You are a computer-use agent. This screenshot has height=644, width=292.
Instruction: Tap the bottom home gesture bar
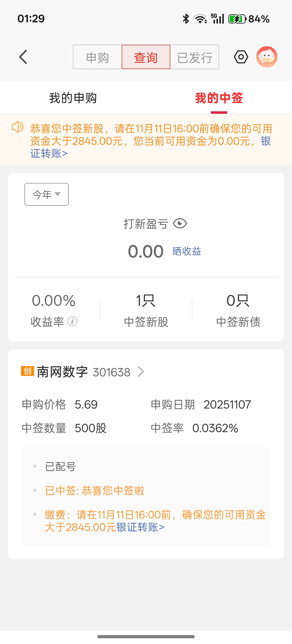click(x=146, y=636)
